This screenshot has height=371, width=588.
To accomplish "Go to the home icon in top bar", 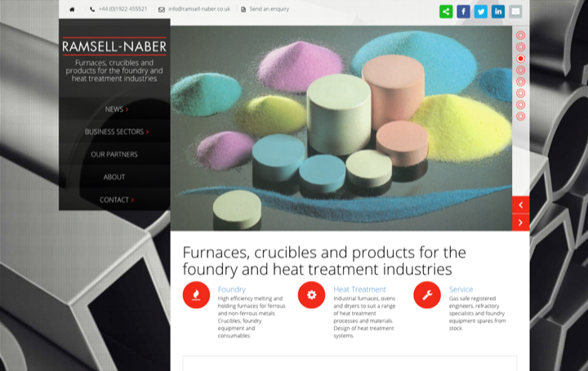I will coord(72,9).
